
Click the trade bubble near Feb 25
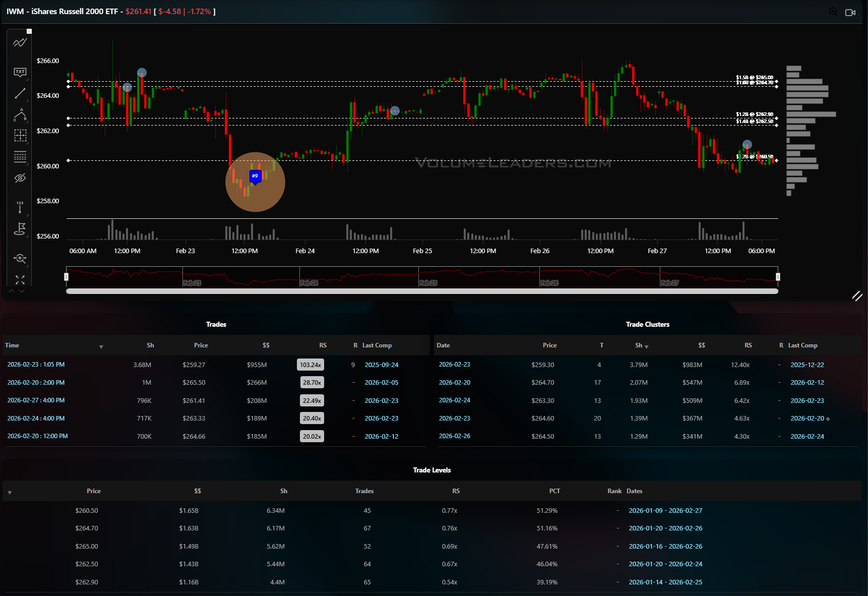395,110
